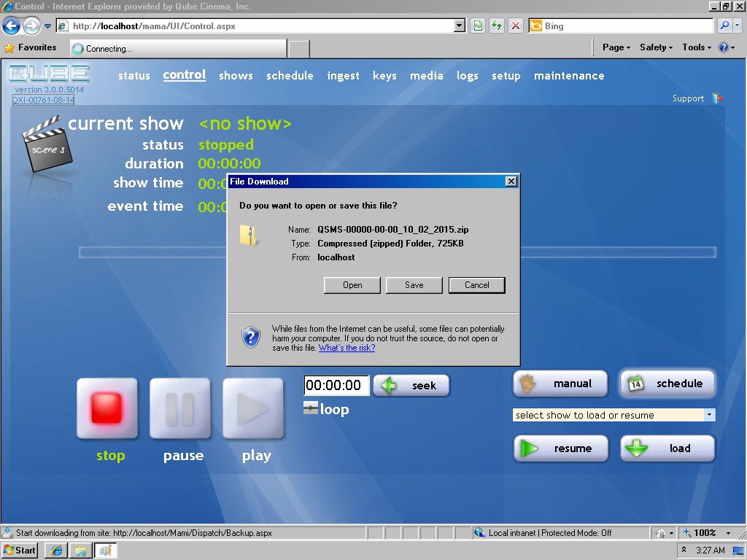The image size is (747, 560).
Task: Click the stop loading X icon
Action: [516, 26]
